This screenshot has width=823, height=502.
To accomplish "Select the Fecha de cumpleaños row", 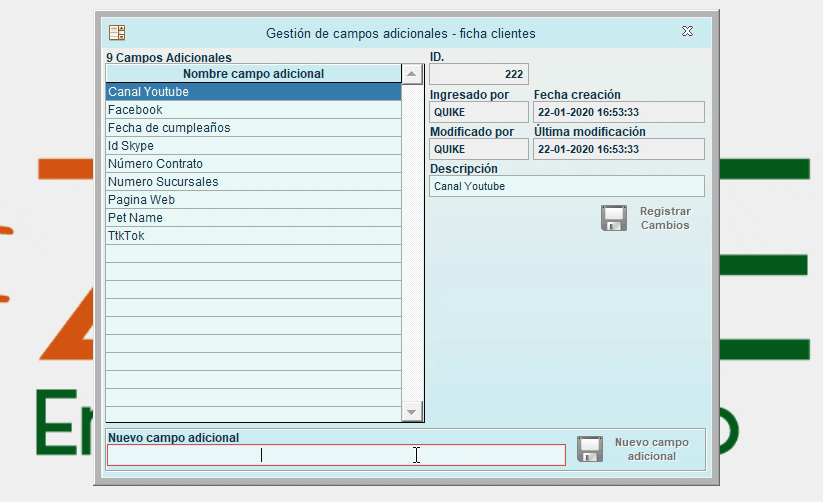I will click(254, 128).
